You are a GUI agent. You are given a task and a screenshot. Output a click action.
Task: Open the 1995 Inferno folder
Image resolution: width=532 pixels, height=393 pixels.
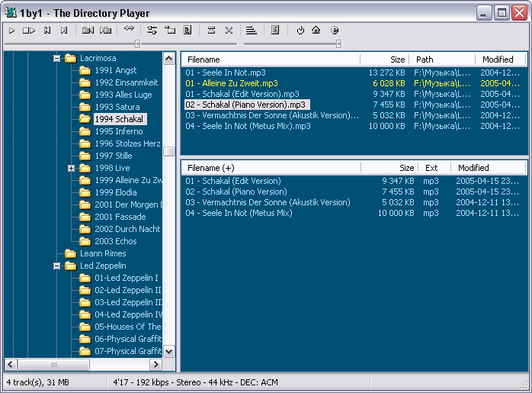coord(119,131)
